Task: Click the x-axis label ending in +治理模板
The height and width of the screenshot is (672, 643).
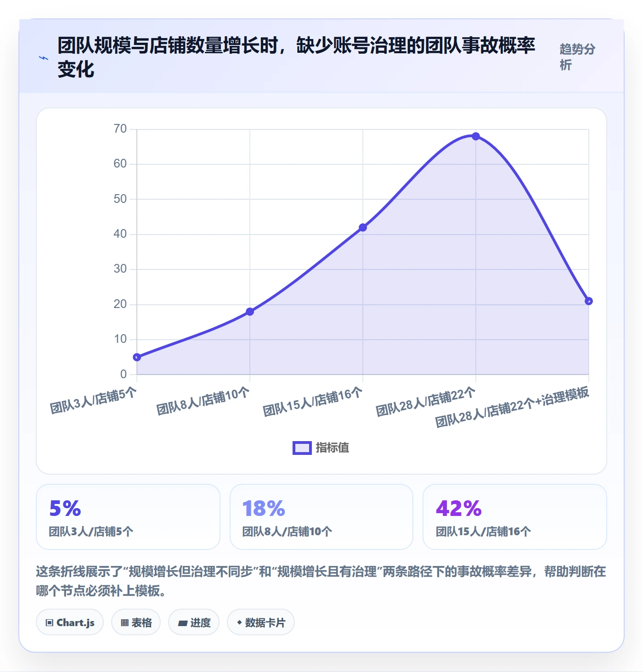Action: (512, 407)
